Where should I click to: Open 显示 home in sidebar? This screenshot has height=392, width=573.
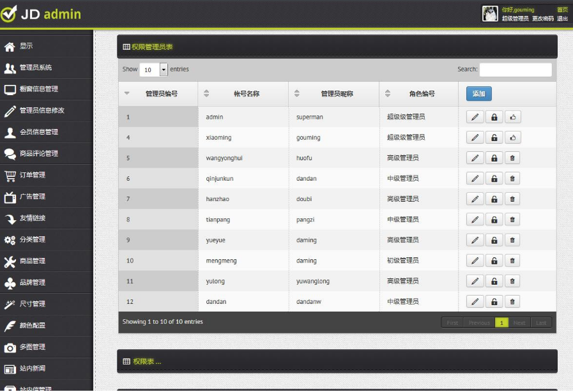(47, 46)
